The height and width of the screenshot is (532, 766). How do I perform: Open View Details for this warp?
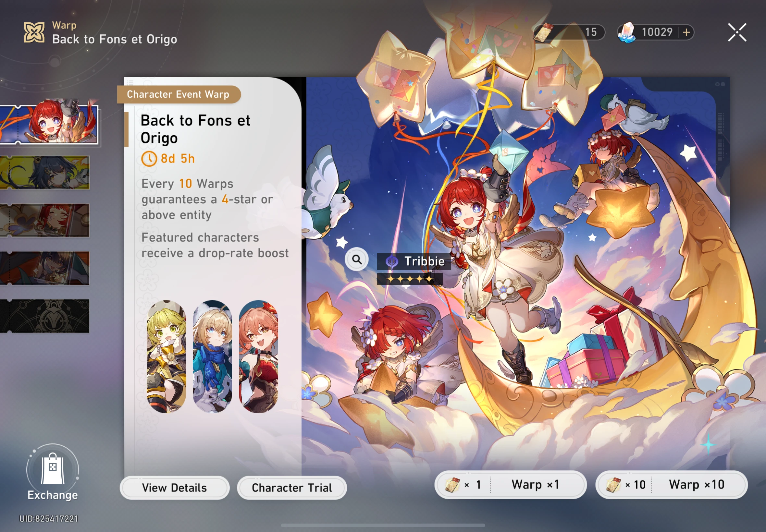point(174,488)
